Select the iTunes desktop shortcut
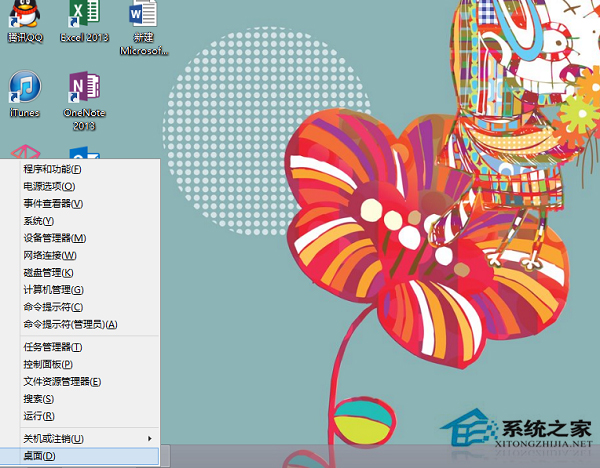 point(24,93)
